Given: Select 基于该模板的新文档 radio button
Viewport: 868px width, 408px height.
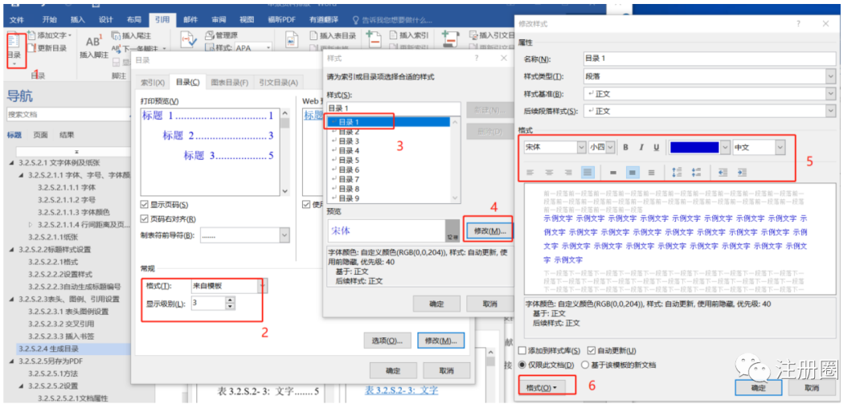Looking at the screenshot, I should click(584, 365).
